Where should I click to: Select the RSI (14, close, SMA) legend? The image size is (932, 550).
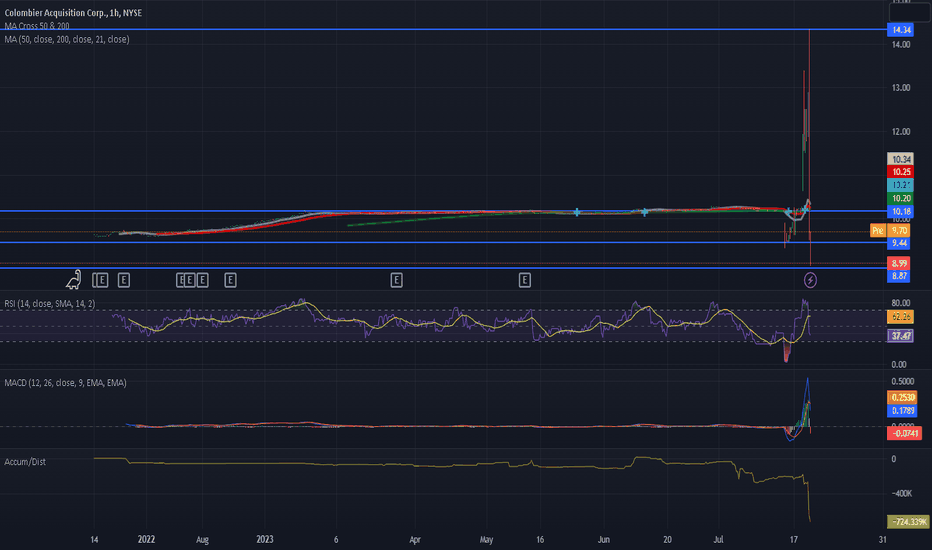49,304
